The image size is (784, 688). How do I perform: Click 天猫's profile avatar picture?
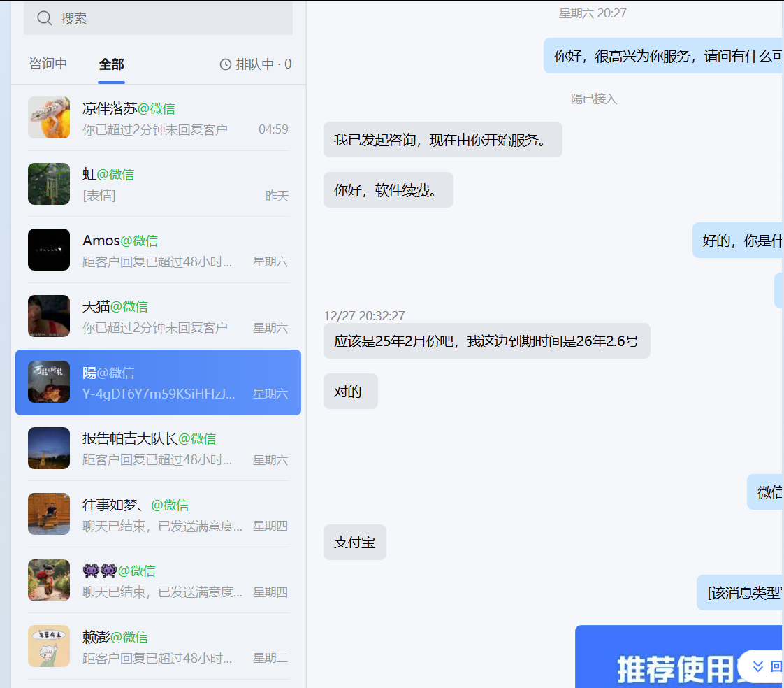click(49, 316)
